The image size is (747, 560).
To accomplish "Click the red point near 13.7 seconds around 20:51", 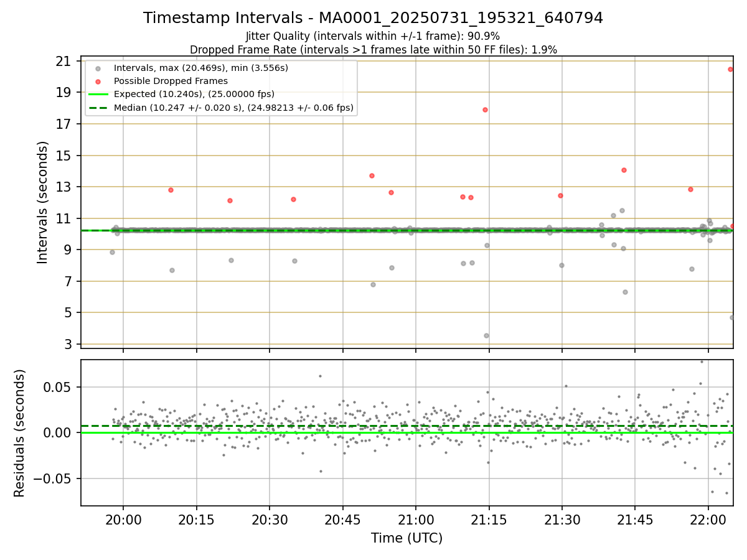I will 372,175.
